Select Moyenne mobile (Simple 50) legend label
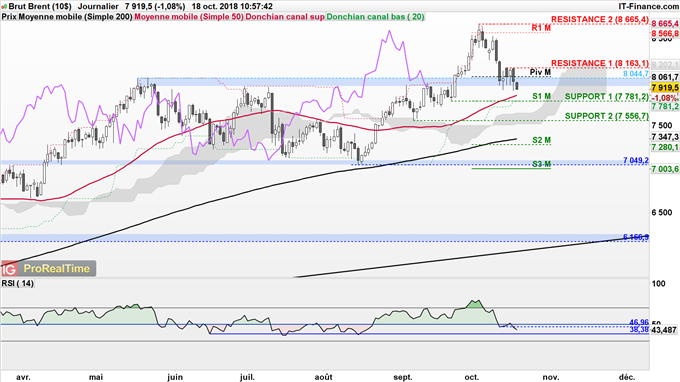 point(189,17)
